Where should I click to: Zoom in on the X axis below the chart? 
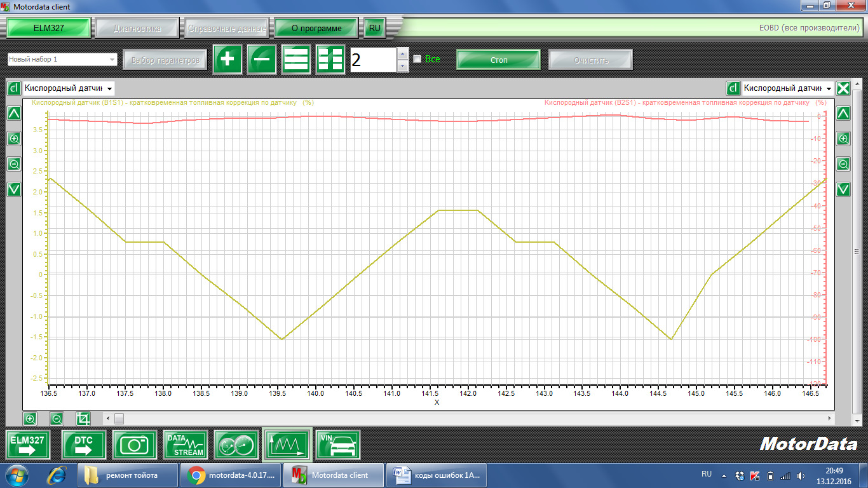30,419
